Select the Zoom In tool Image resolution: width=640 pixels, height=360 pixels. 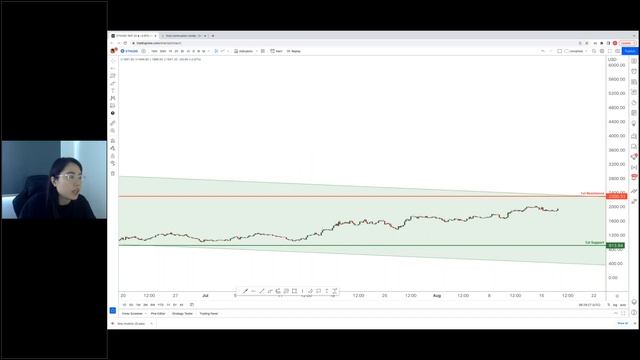point(113,131)
